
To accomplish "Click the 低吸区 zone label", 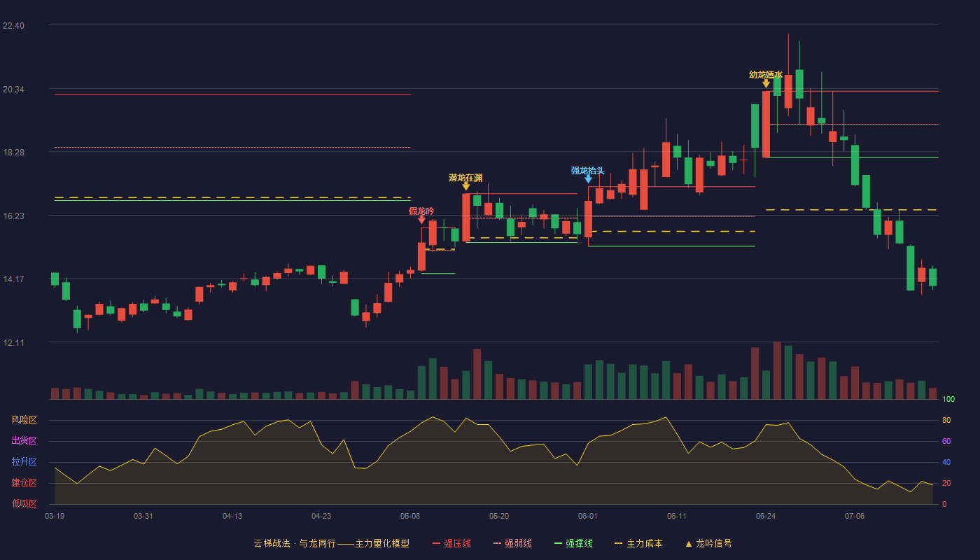I will tap(24, 504).
